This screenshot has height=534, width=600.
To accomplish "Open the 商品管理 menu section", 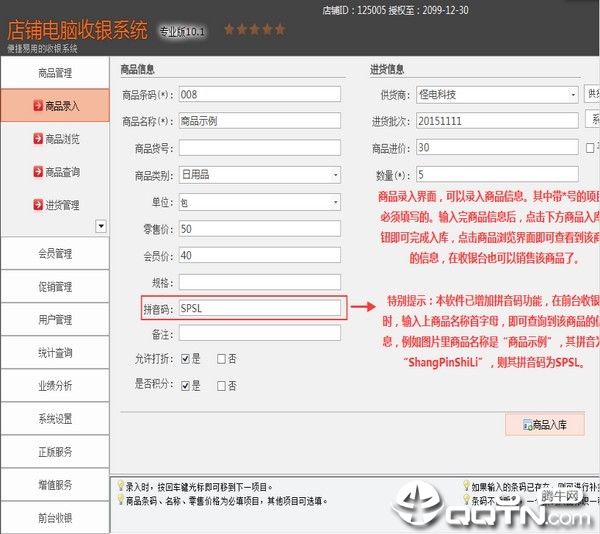I will pyautogui.click(x=55, y=73).
